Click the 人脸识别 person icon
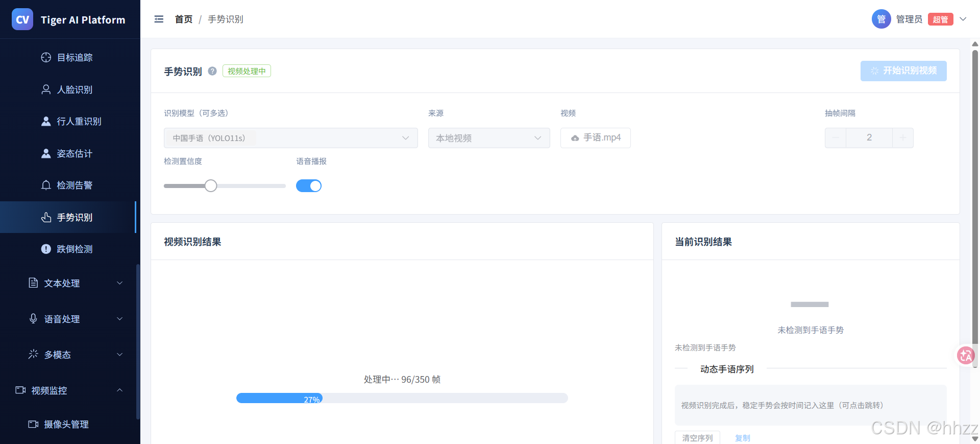 click(x=46, y=89)
